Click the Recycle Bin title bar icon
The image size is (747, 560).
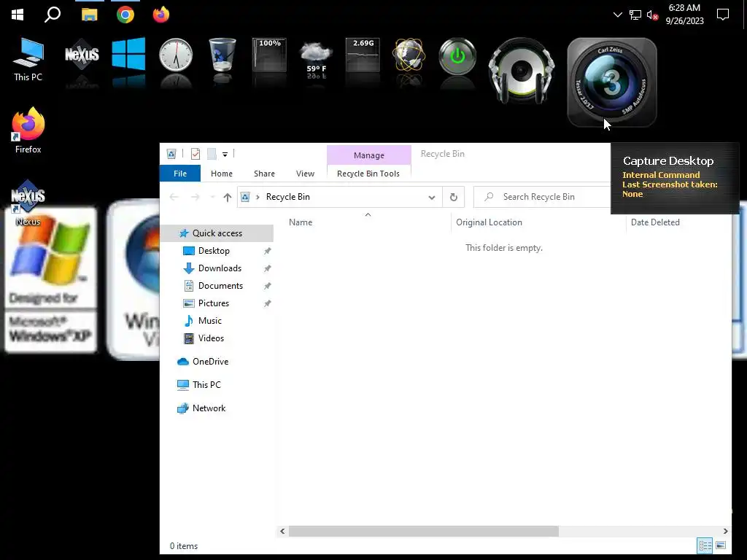pos(171,154)
